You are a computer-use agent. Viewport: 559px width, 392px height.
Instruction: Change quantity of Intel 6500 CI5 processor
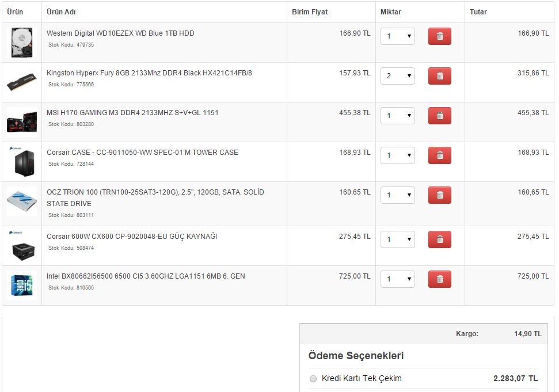tap(398, 279)
